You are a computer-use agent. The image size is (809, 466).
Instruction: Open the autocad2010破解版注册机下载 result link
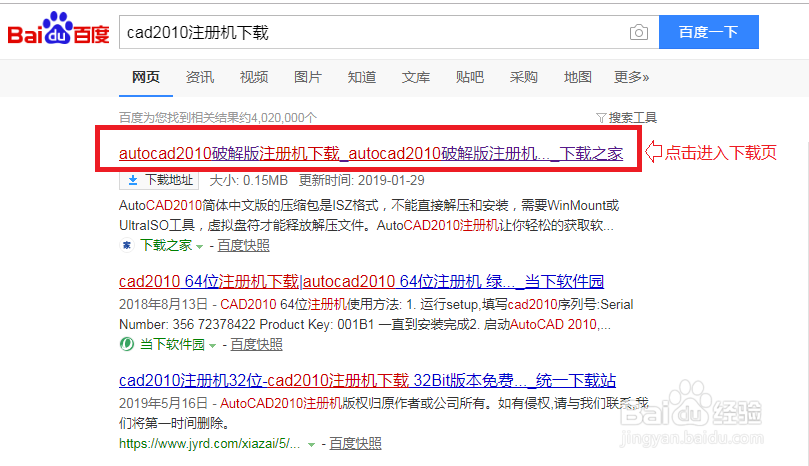pos(371,153)
